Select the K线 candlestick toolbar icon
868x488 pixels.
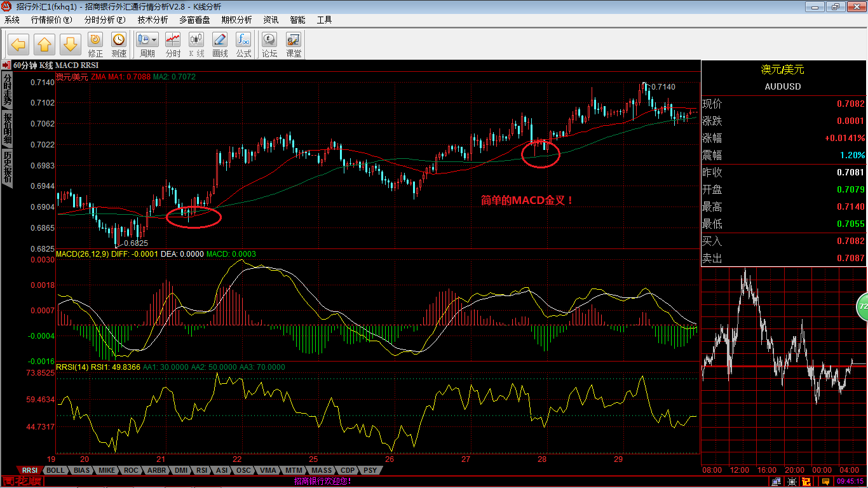[196, 46]
